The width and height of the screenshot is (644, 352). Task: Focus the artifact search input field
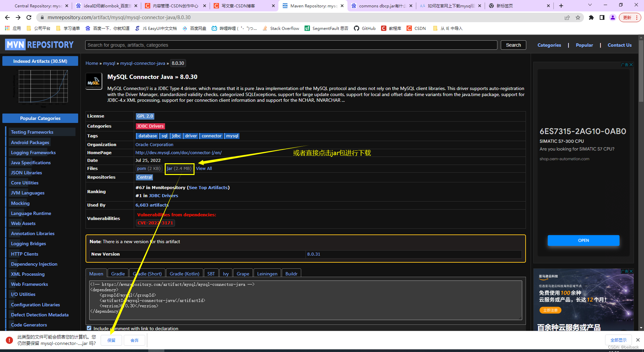point(291,45)
